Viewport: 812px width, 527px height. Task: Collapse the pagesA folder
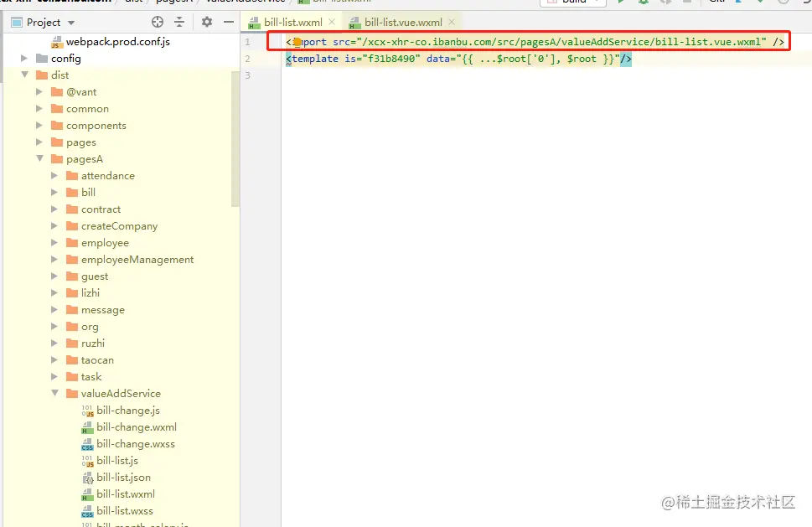coord(39,158)
